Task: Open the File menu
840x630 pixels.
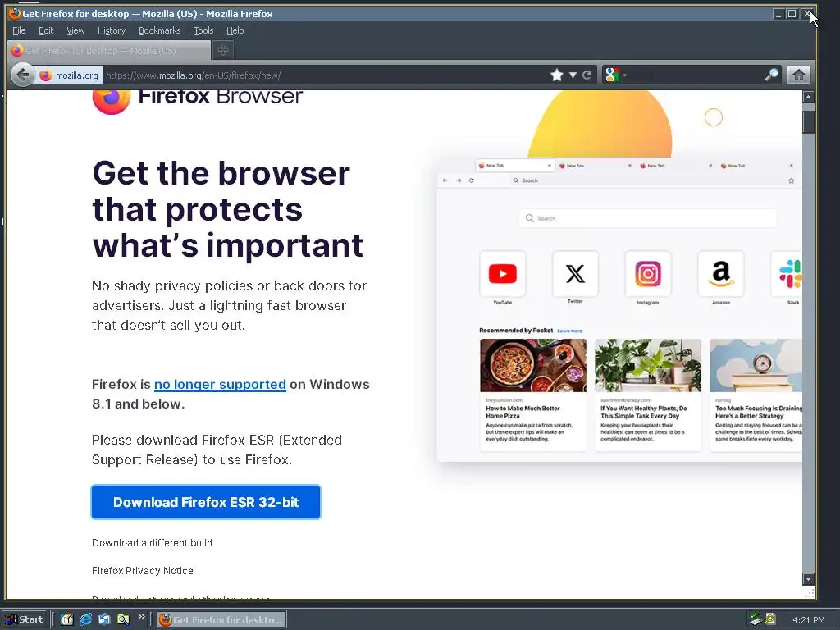Action: (19, 30)
